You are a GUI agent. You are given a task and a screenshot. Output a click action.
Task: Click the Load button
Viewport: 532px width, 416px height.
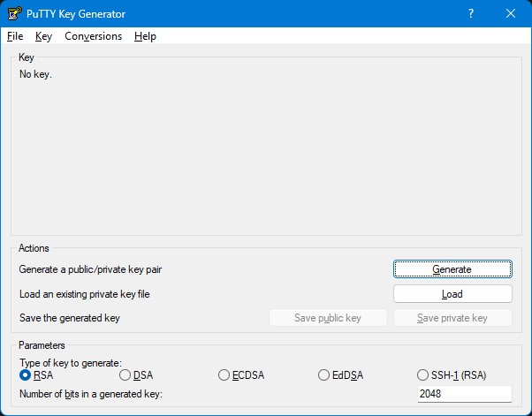click(452, 293)
